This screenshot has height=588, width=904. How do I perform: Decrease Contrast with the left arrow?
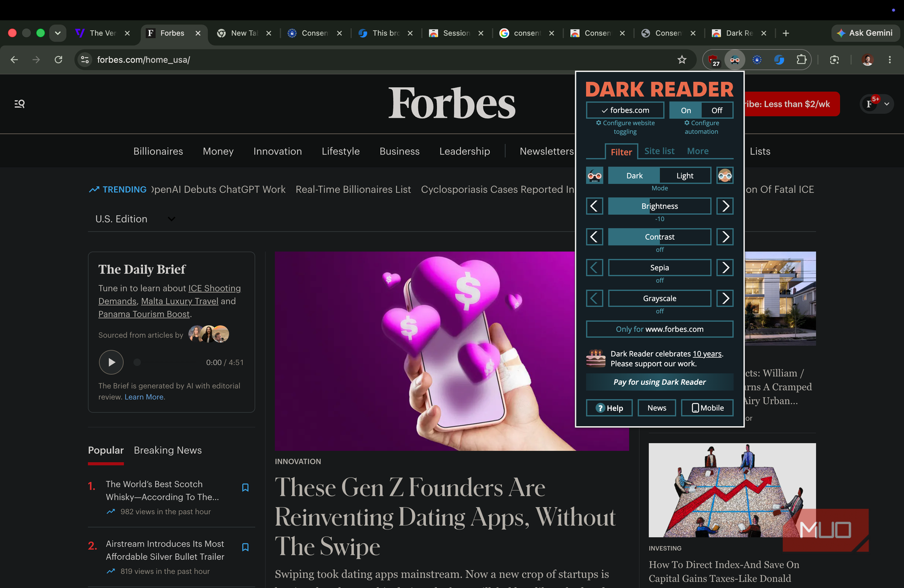click(x=594, y=237)
